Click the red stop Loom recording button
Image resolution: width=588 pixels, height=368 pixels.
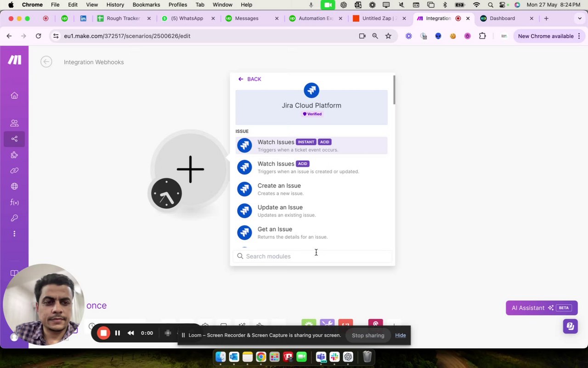click(103, 333)
